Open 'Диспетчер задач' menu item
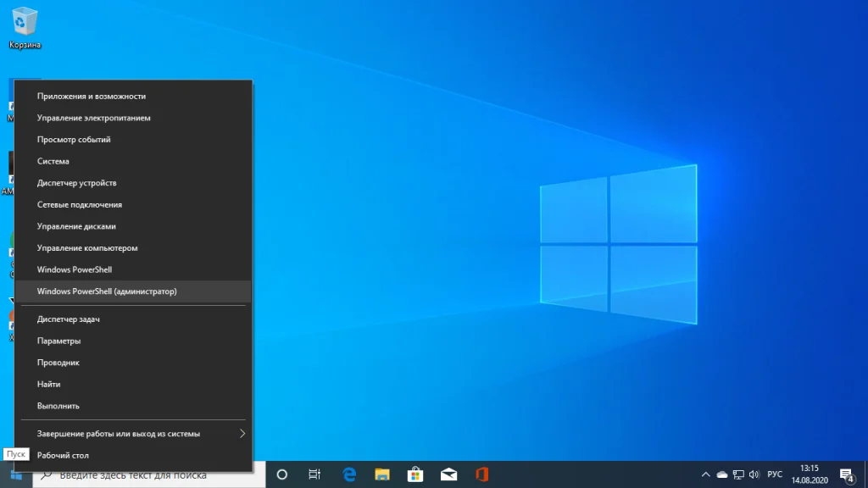The height and width of the screenshot is (488, 868). [x=69, y=319]
